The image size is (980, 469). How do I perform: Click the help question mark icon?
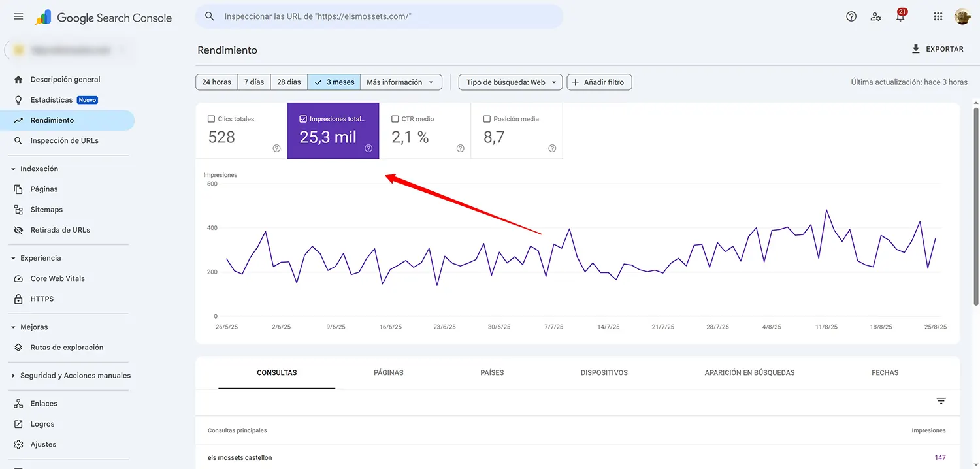(851, 16)
